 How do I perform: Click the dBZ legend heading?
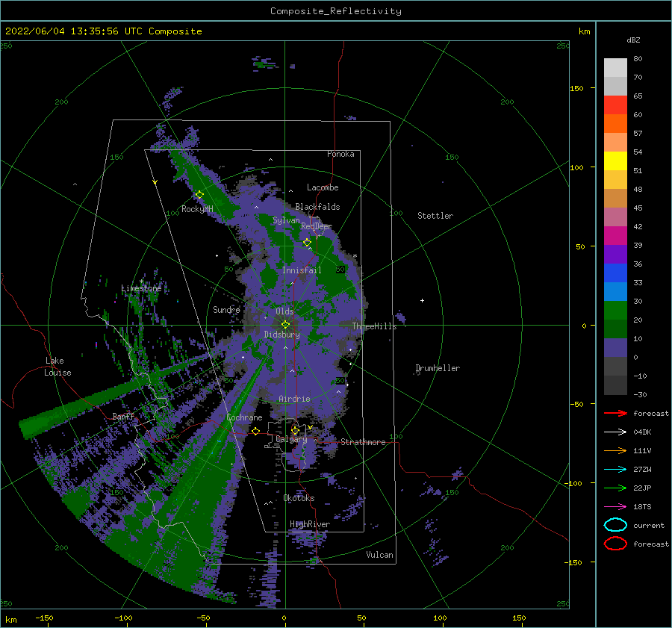pyautogui.click(x=633, y=40)
